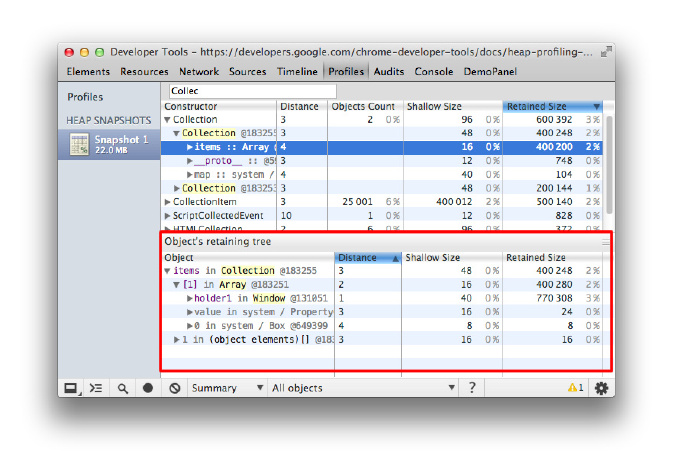Click the constructors list vertical scrollbar
The height and width of the screenshot is (463, 690).
point(609,165)
